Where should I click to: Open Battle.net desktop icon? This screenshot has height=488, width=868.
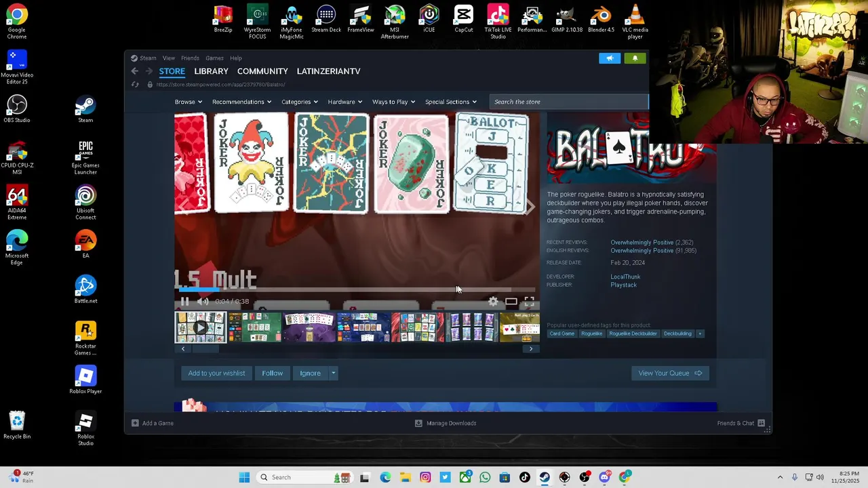click(x=85, y=289)
